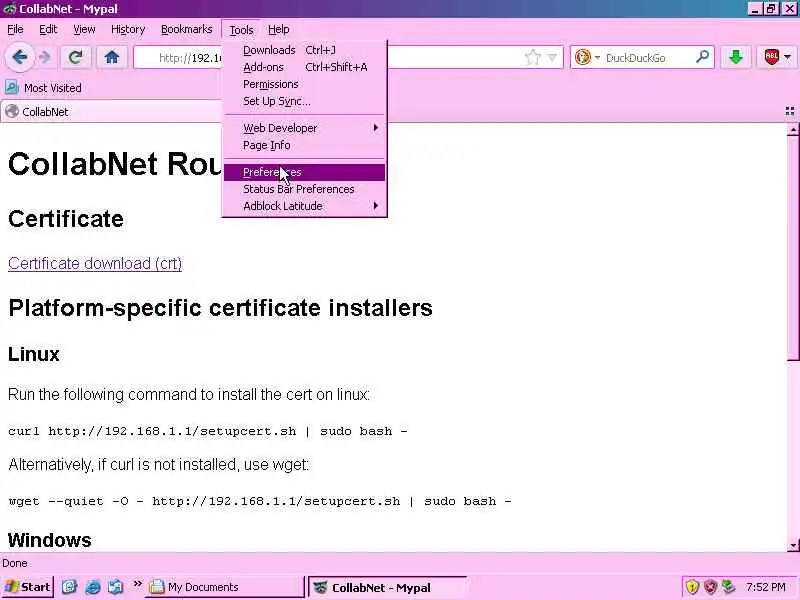Open the File menu
Viewport: 800px width, 600px height.
pyautogui.click(x=15, y=30)
